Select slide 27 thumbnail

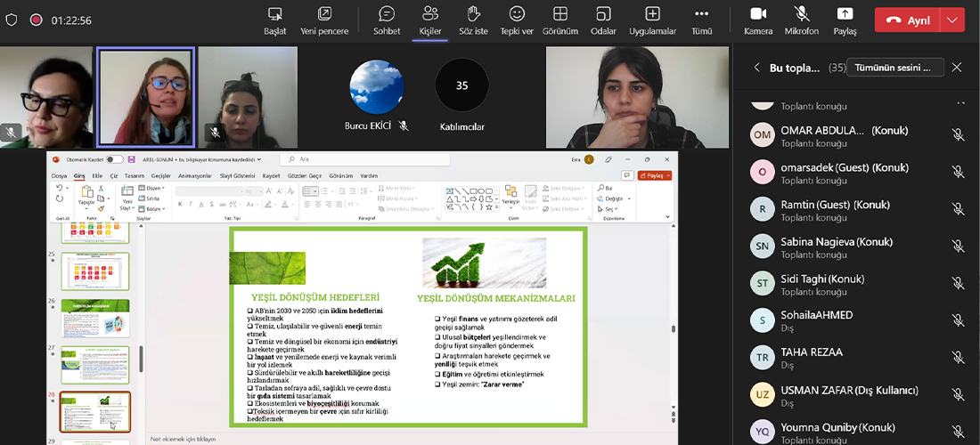tap(95, 365)
